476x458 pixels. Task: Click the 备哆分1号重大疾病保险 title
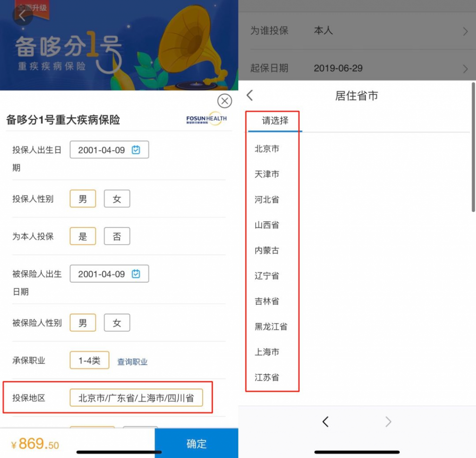pyautogui.click(x=63, y=119)
